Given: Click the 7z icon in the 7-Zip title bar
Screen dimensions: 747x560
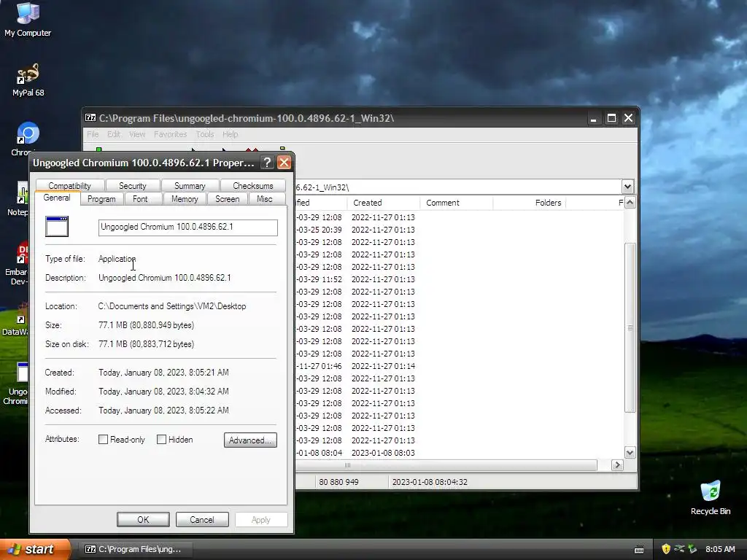Looking at the screenshot, I should pos(90,117).
